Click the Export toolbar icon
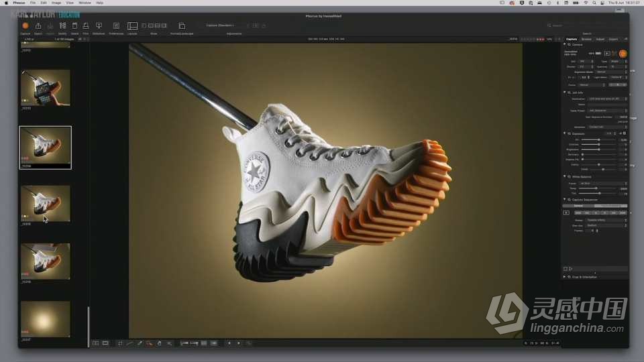644x362 pixels. [x=38, y=26]
